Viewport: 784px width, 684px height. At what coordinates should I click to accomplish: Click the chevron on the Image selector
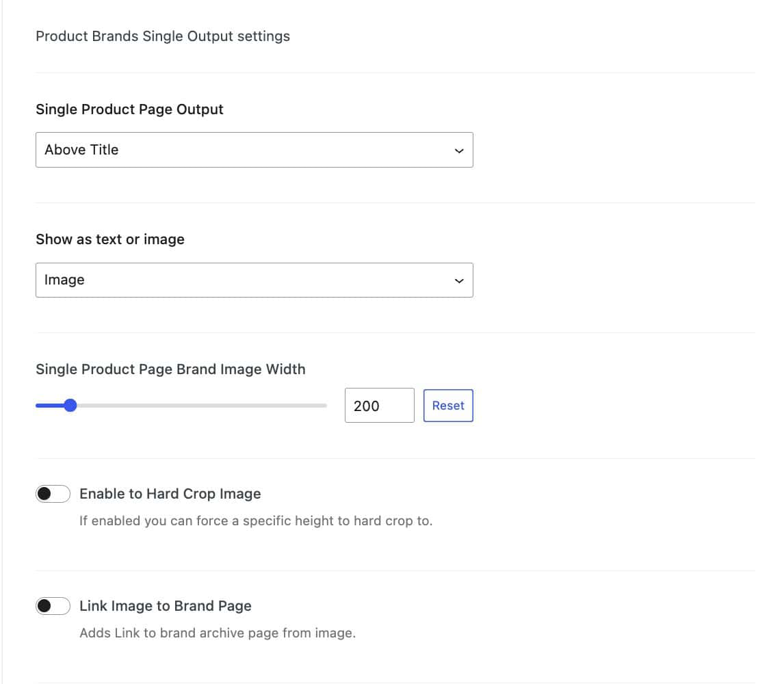[x=459, y=279]
